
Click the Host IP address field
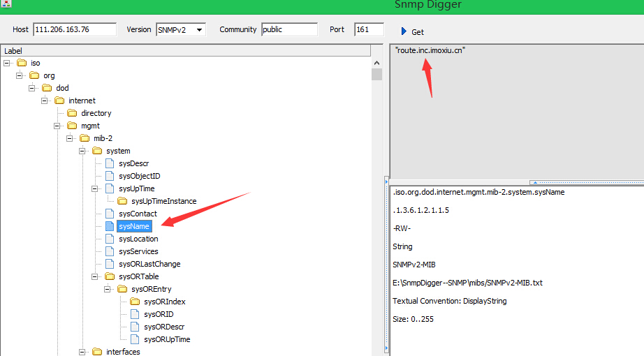(x=75, y=29)
